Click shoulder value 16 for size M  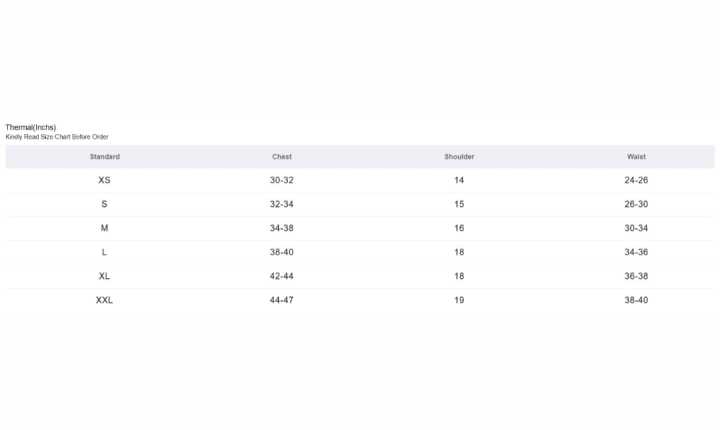[x=459, y=228]
